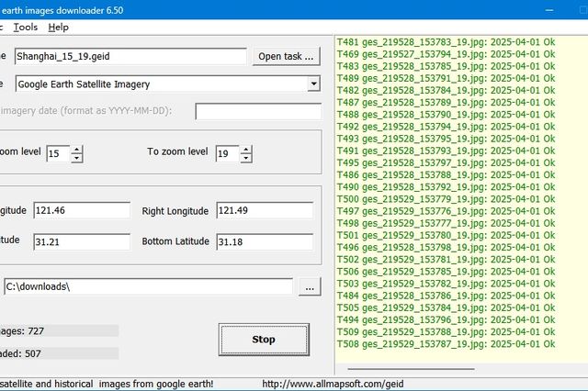Image resolution: width=588 pixels, height=391 pixels.
Task: Select log line T483 ges_219528_153785_19.jpg
Action: [446, 66]
